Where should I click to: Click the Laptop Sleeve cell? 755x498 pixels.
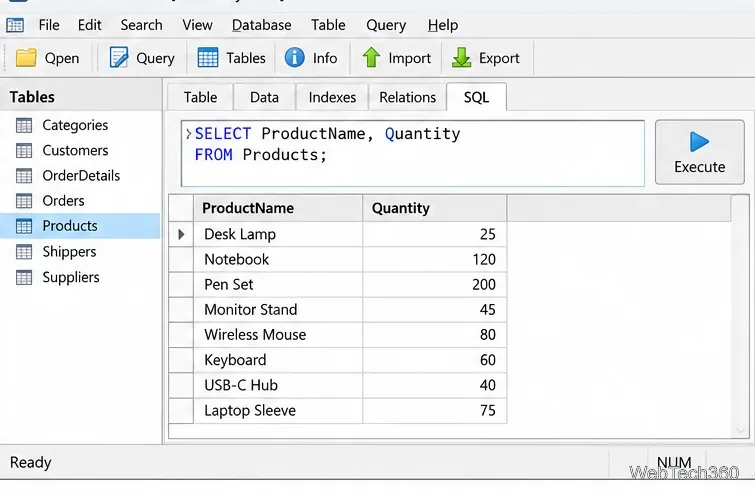[278, 411]
